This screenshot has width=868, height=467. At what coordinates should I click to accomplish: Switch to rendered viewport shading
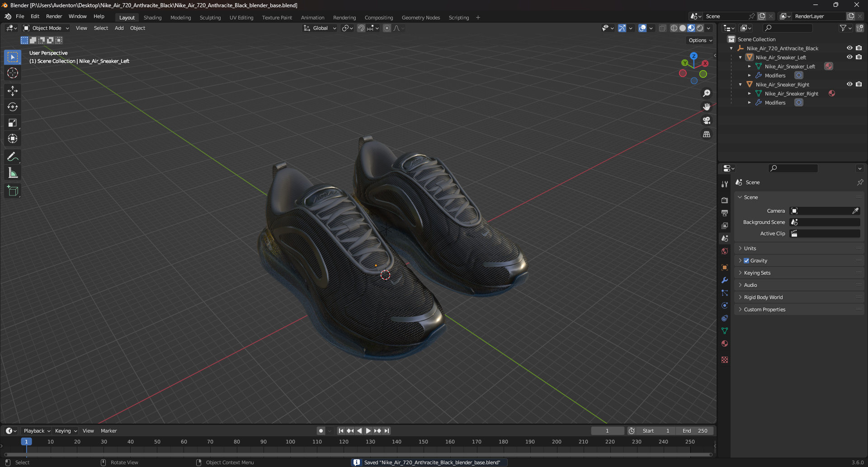[x=700, y=28]
